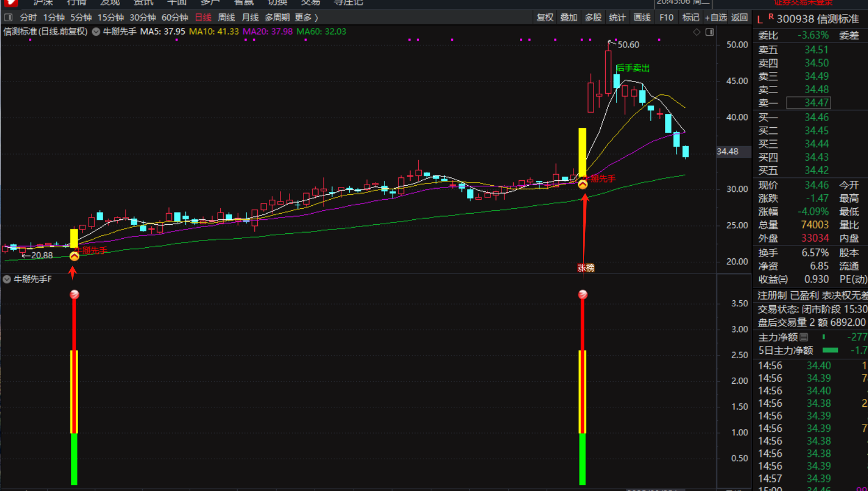Expand the 牛掰先手F sub-indicator dropdown
This screenshot has width=868, height=491.
[x=7, y=279]
